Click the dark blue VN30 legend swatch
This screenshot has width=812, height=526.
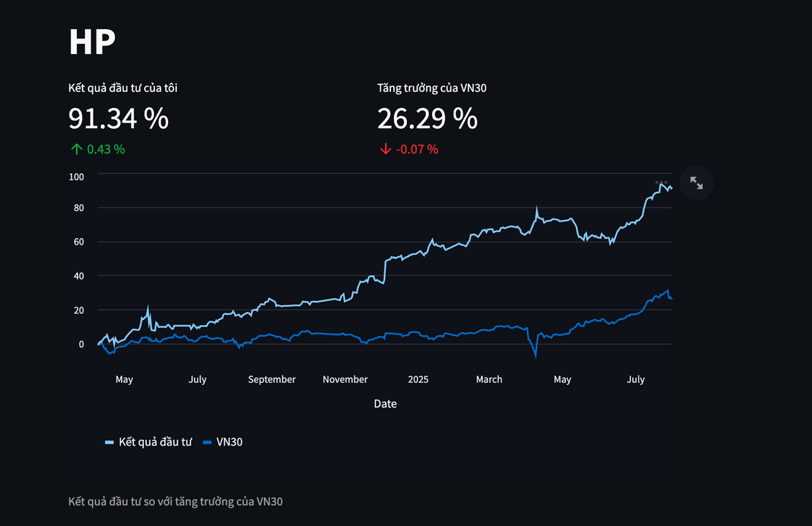(208, 442)
